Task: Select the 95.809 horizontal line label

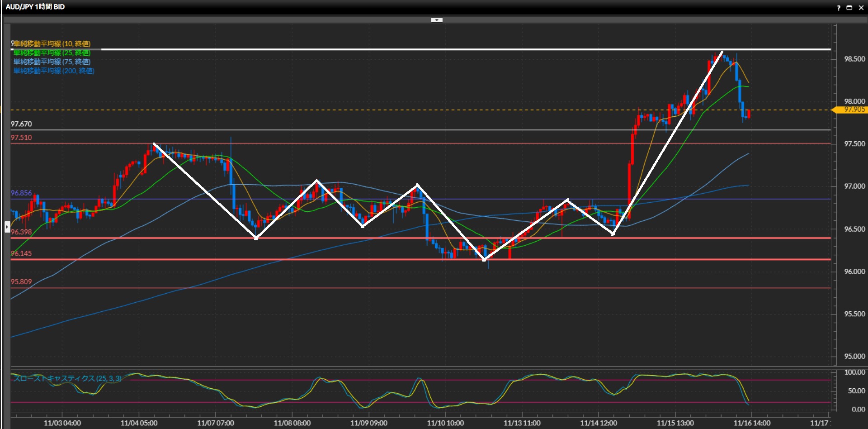Action: [21, 281]
